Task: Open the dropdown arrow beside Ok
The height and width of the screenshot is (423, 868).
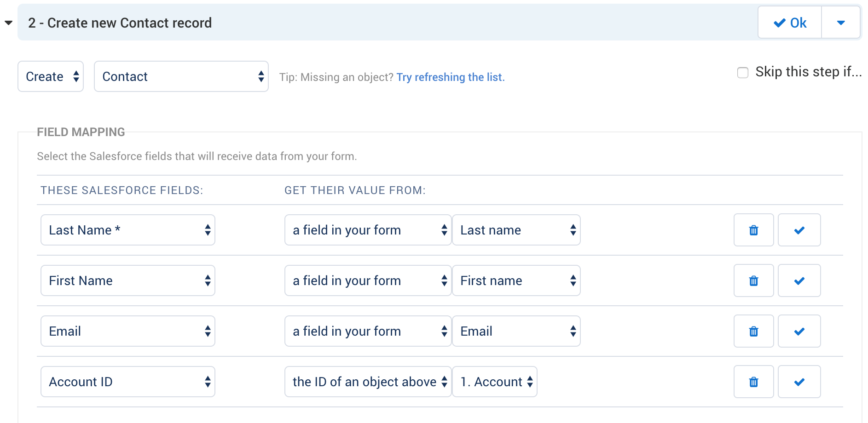Action: pyautogui.click(x=840, y=23)
